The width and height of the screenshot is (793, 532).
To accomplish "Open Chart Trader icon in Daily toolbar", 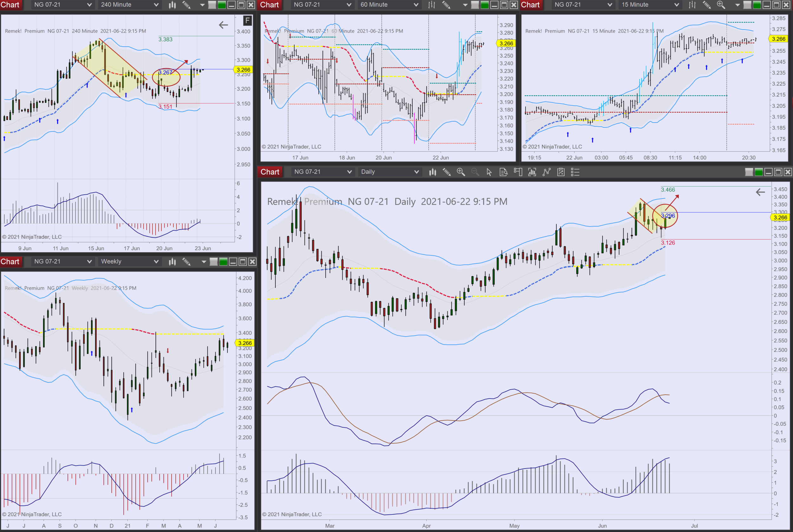I will click(x=518, y=172).
